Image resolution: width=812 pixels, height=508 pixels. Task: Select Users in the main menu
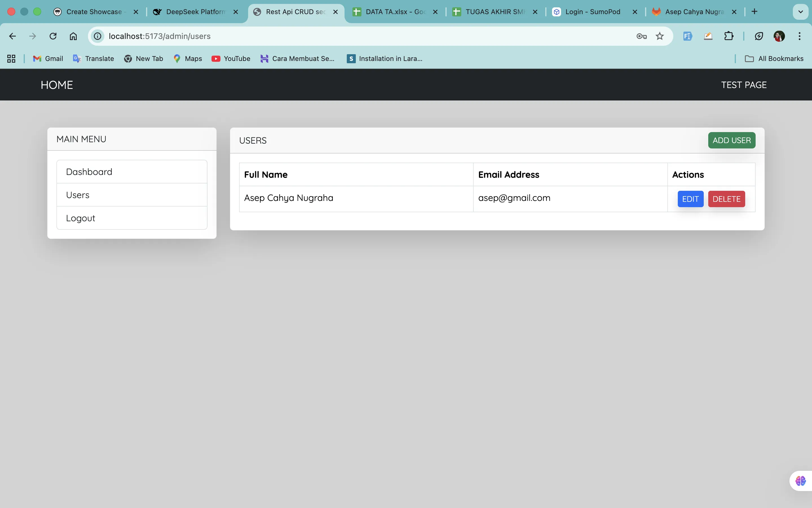[x=132, y=195]
